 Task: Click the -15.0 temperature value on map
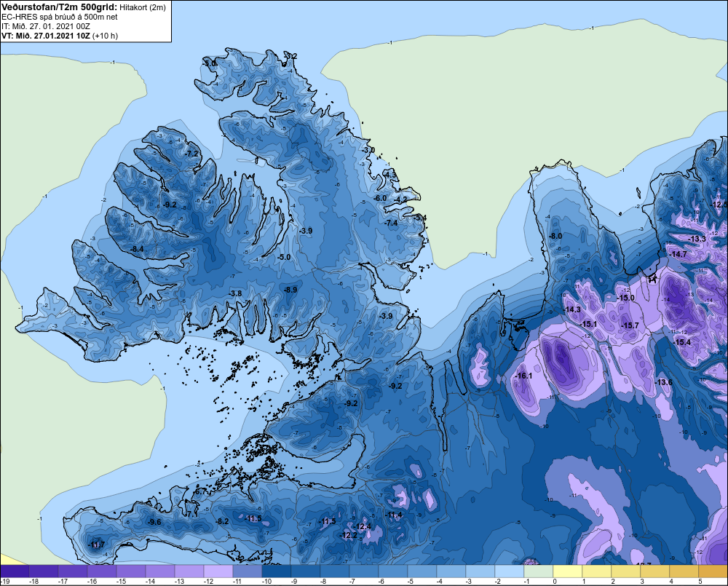pyautogui.click(x=625, y=298)
